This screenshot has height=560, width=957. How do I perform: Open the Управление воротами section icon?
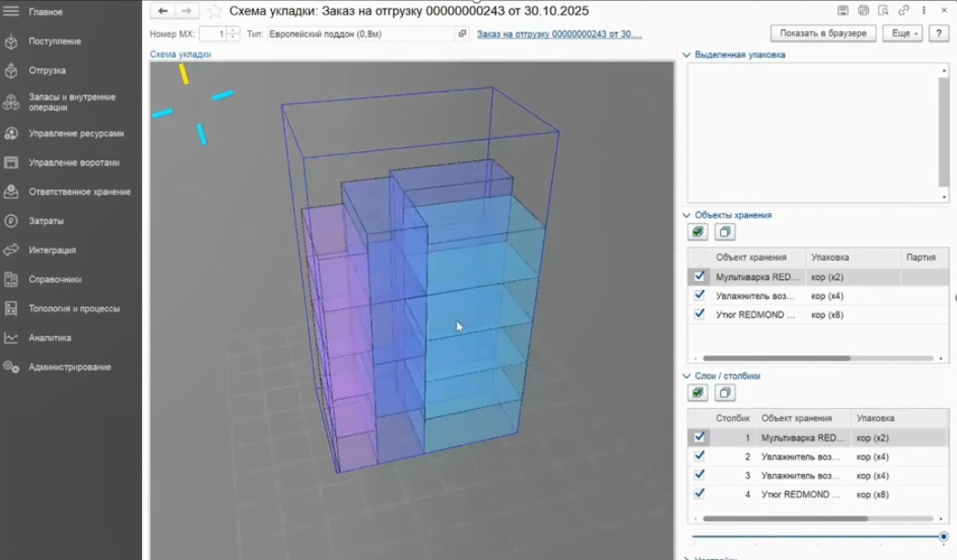pyautogui.click(x=11, y=163)
